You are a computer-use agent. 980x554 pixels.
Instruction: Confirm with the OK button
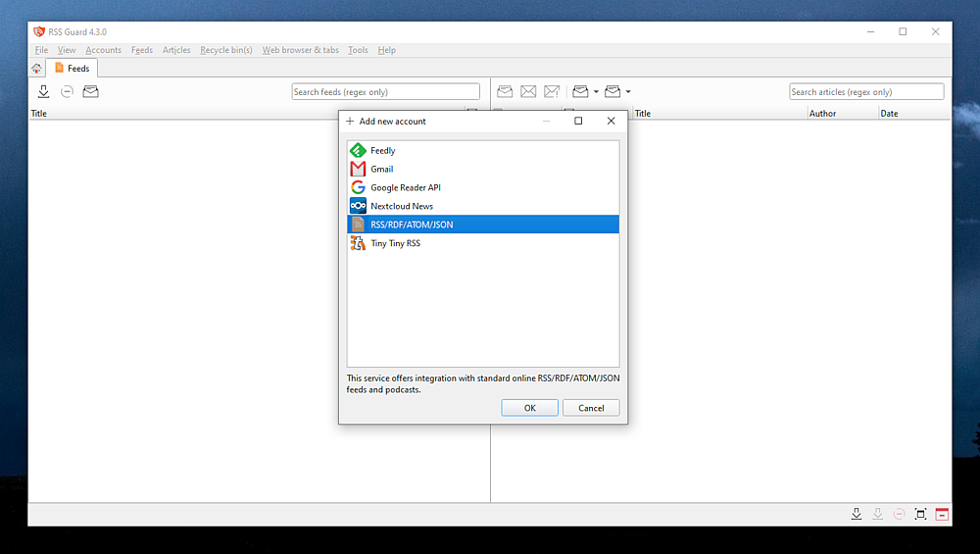click(x=529, y=408)
